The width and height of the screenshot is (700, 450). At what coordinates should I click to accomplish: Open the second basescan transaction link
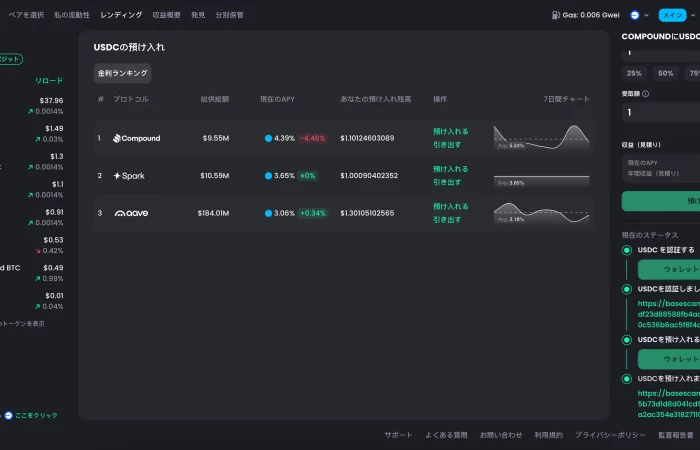(669, 404)
